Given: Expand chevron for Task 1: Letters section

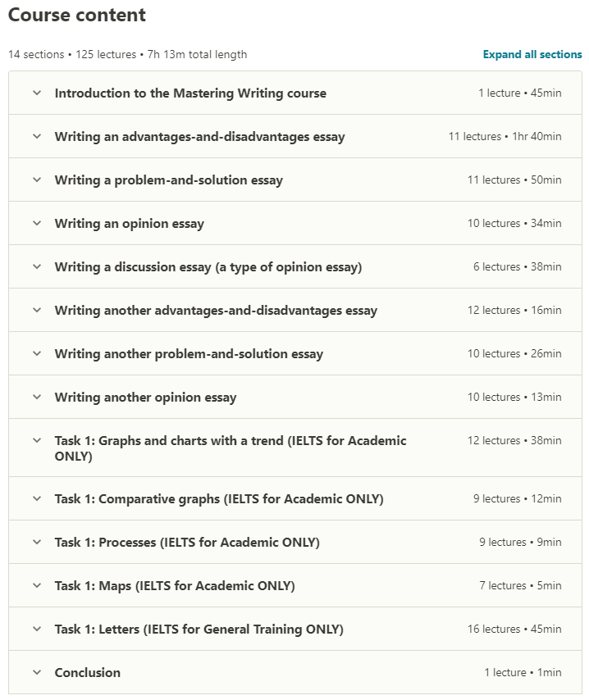Looking at the screenshot, I should point(37,629).
